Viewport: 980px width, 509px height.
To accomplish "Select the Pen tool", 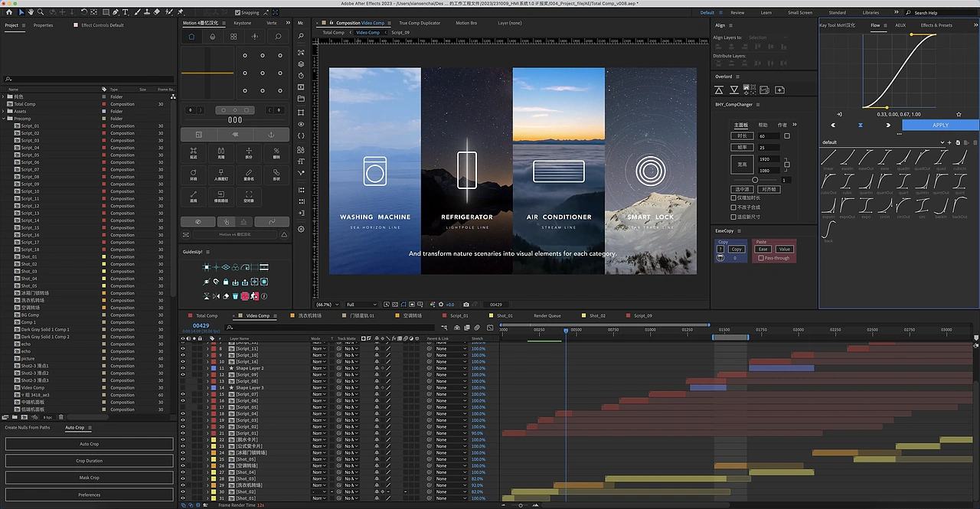I will point(113,12).
